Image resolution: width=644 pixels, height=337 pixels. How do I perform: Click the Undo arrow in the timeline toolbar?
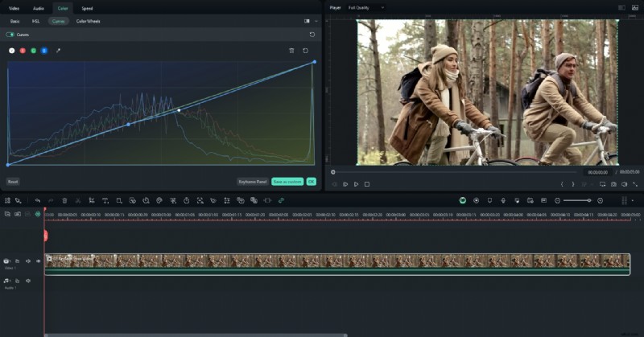coord(37,200)
